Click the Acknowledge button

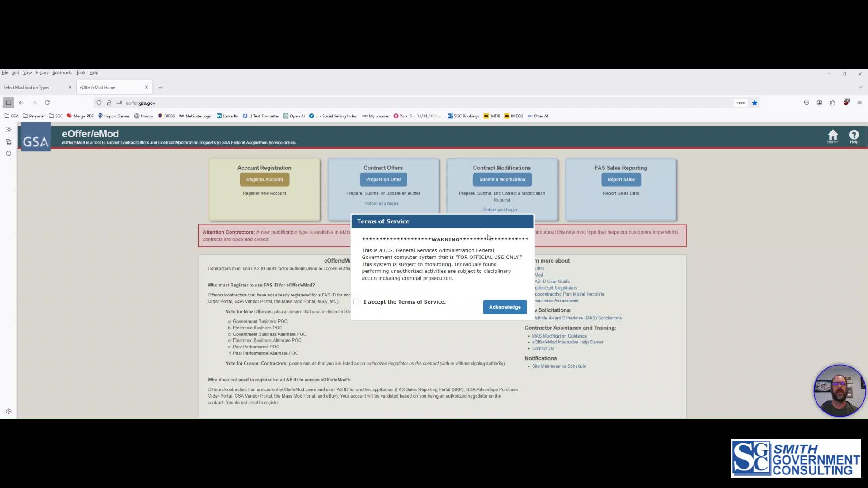(505, 307)
